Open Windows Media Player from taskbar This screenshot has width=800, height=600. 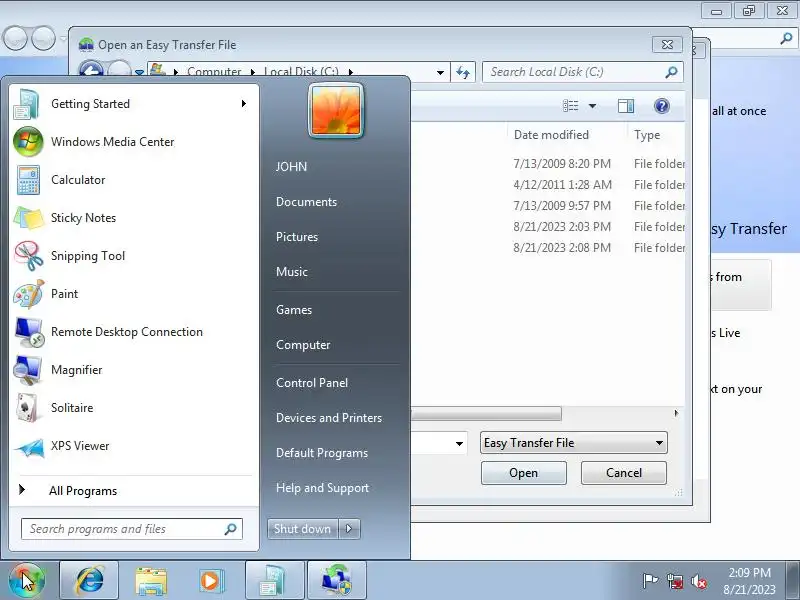[211, 581]
